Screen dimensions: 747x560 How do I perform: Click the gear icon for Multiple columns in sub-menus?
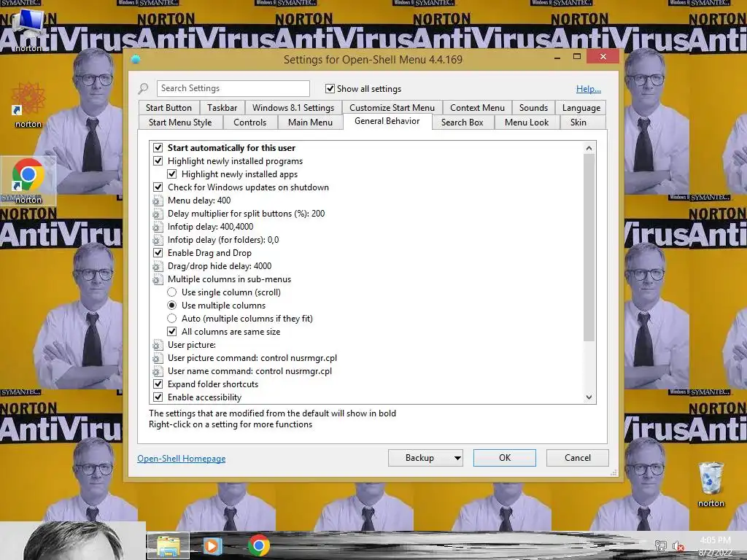(x=158, y=279)
